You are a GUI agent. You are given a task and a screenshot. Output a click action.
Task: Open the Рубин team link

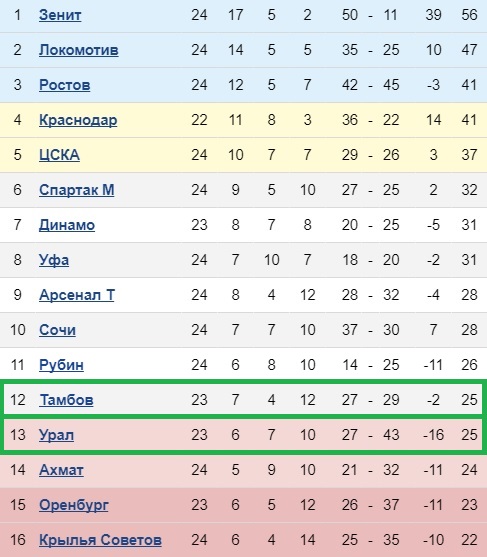point(61,365)
